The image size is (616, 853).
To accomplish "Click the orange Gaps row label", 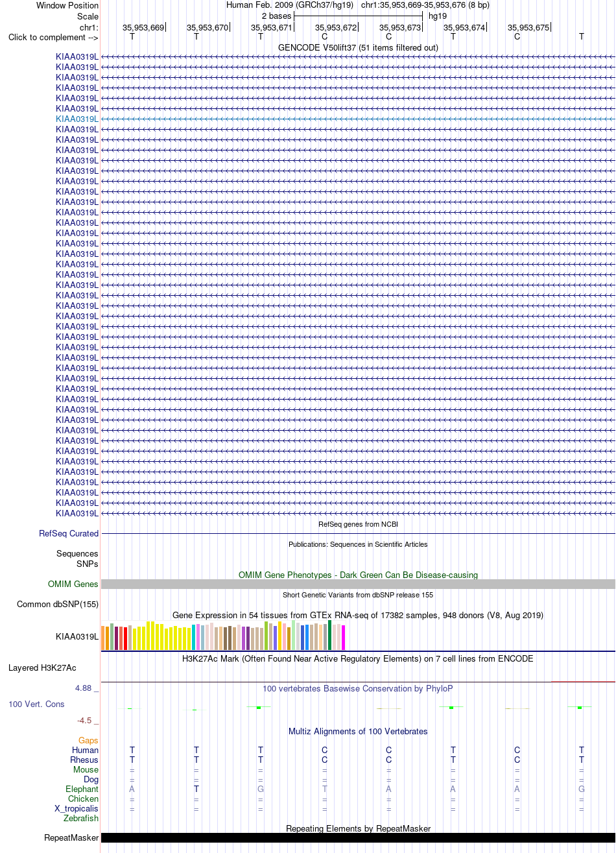I will pos(88,740).
